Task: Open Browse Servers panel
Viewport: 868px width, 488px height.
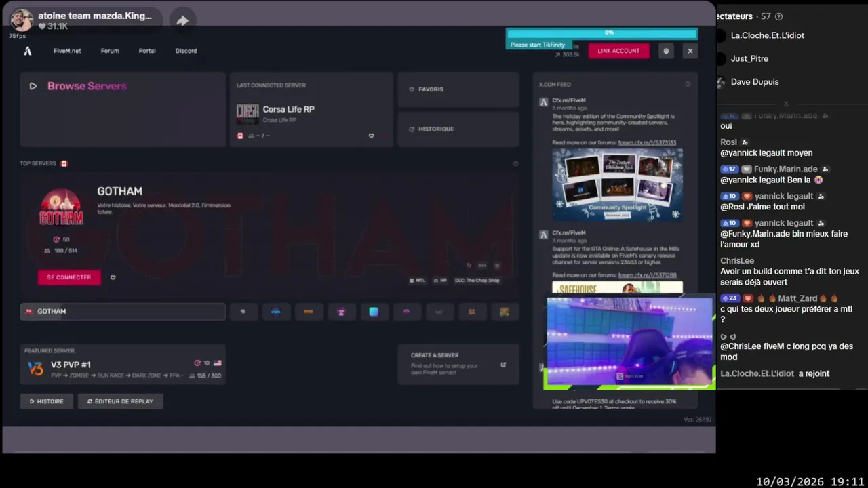Action: [123, 109]
